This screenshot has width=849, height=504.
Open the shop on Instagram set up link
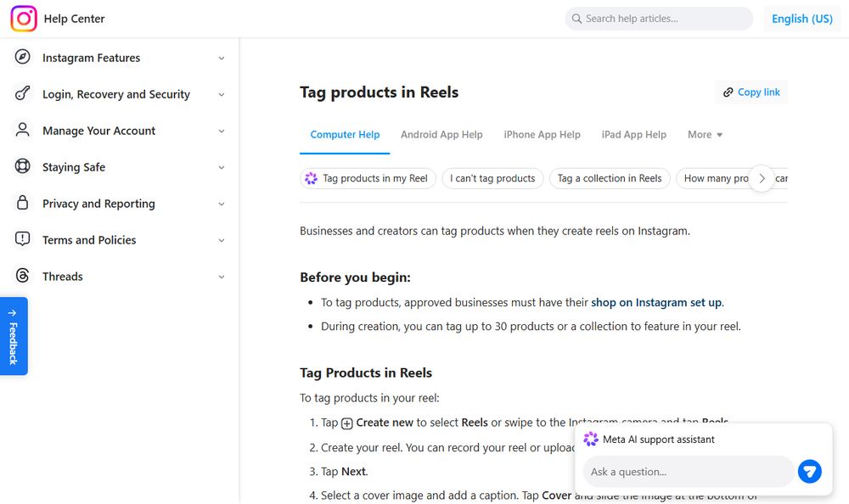656,303
